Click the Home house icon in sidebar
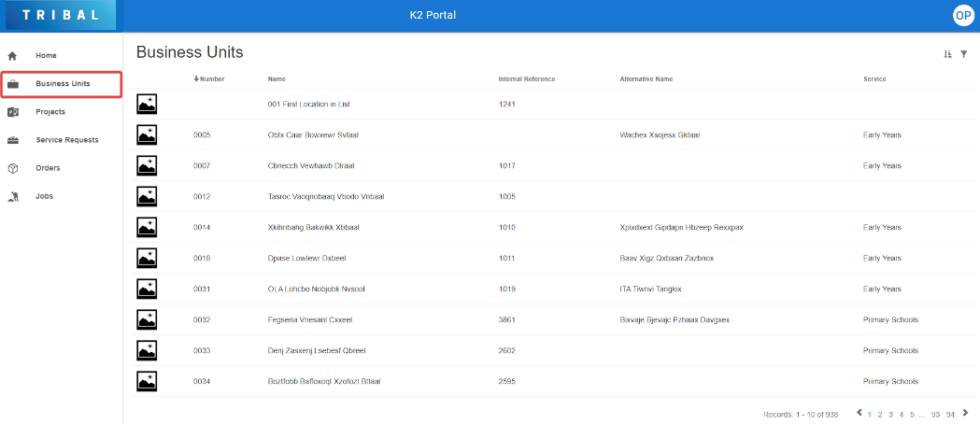This screenshot has height=424, width=980. click(x=13, y=56)
